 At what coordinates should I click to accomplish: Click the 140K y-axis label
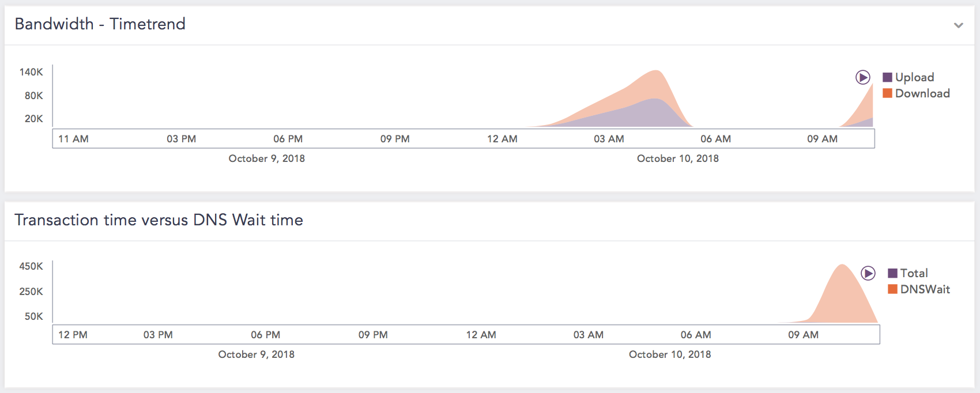(31, 72)
